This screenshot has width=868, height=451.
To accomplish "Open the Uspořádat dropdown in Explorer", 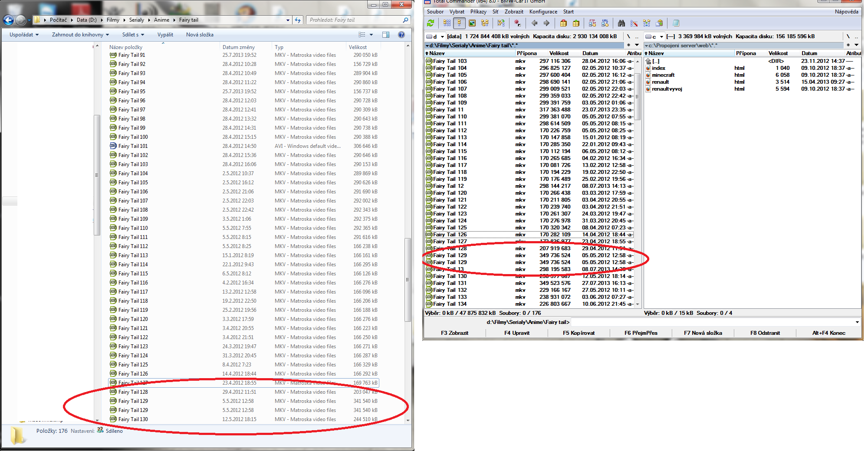I will click(24, 35).
